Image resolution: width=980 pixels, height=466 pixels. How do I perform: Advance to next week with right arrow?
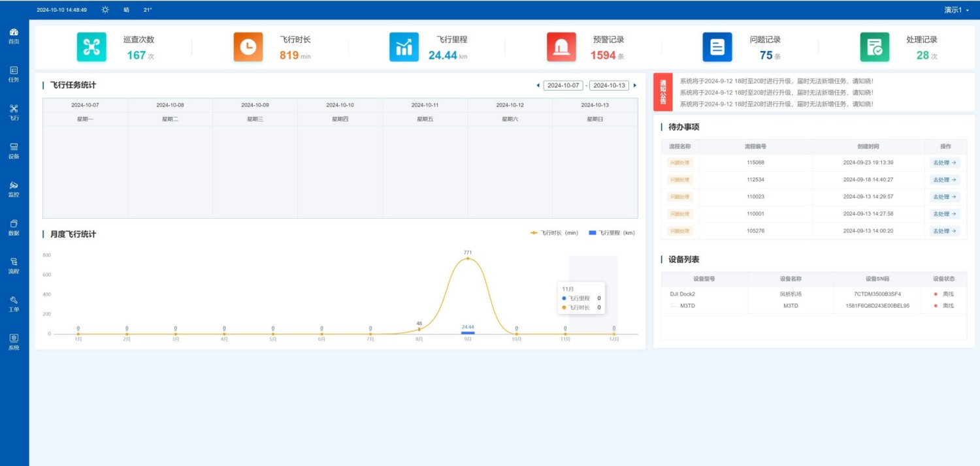coord(634,85)
